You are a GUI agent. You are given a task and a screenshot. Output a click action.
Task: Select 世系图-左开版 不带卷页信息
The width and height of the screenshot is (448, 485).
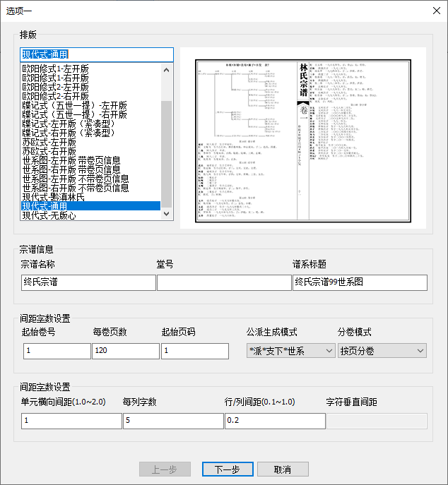tap(90, 179)
